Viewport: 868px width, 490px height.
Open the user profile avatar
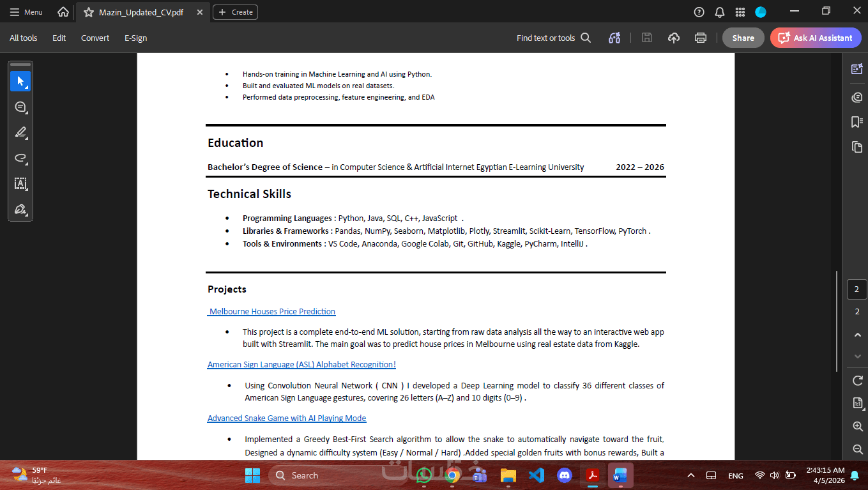click(x=761, y=12)
